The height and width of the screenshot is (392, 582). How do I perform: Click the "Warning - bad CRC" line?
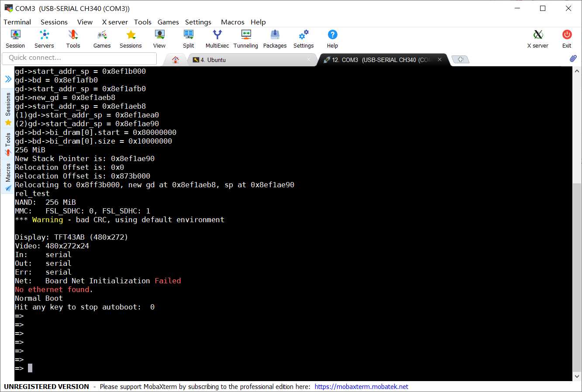tap(120, 220)
